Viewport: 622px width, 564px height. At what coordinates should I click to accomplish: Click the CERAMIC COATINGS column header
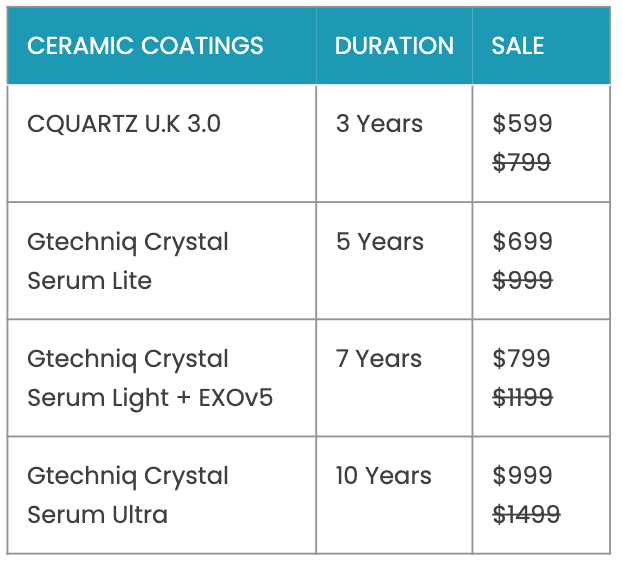pyautogui.click(x=145, y=46)
